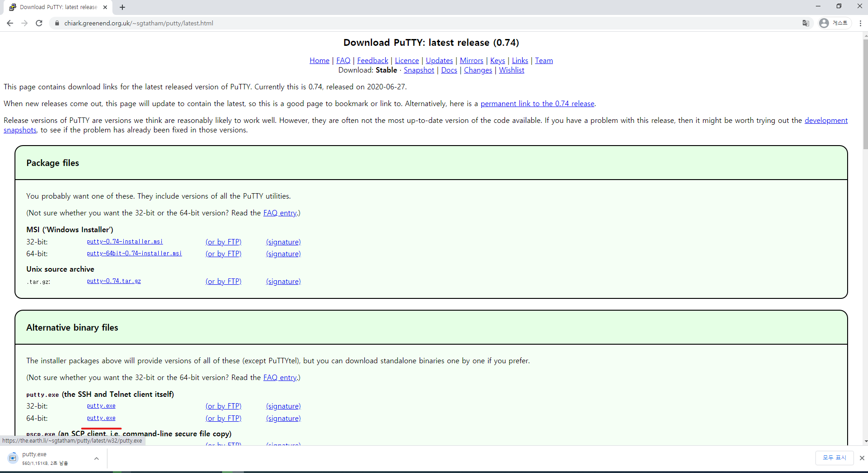Click the scrollbar up arrow
868x473 pixels.
tap(865, 35)
